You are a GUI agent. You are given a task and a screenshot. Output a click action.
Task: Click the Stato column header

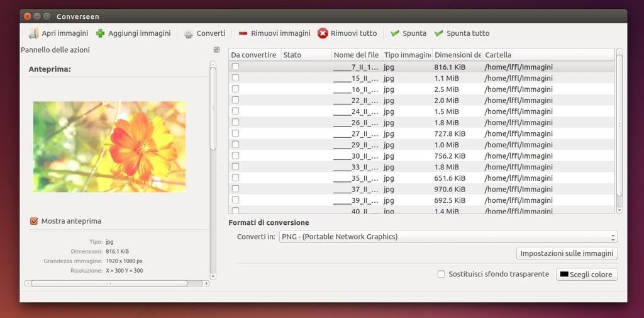tap(306, 55)
